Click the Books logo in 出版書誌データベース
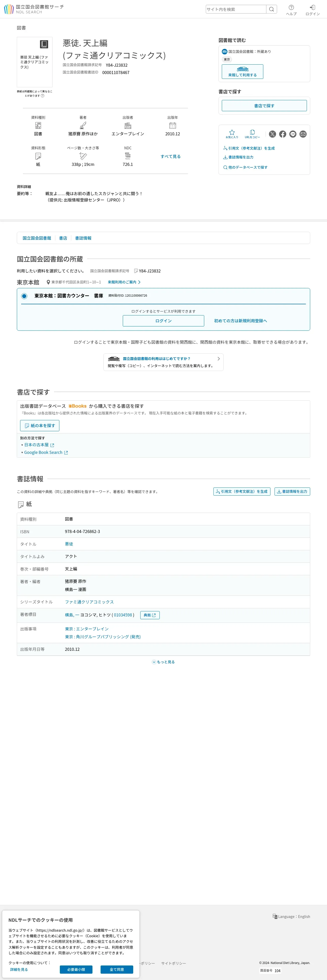Viewport: 327px width, 980px height. tap(78, 406)
